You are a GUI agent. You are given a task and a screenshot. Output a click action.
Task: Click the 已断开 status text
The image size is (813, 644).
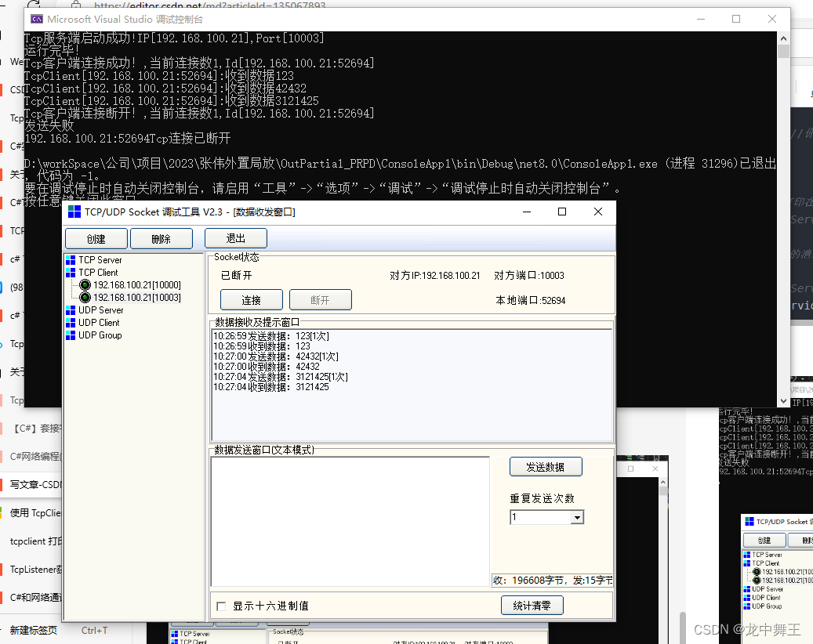(237, 276)
